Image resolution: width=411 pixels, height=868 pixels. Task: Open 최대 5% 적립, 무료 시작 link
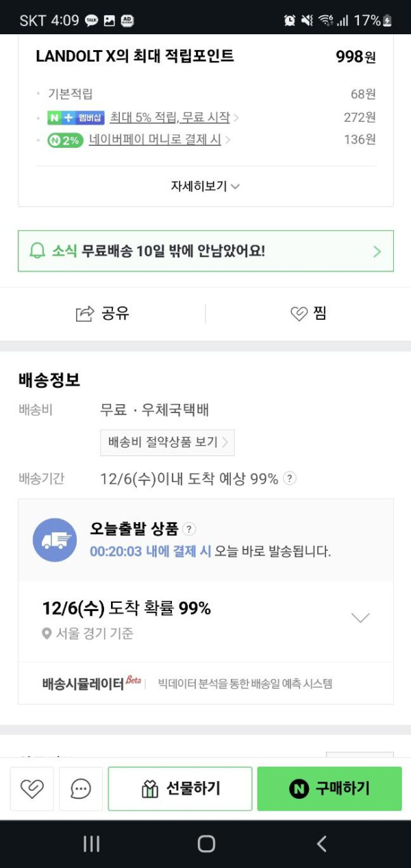tap(170, 117)
